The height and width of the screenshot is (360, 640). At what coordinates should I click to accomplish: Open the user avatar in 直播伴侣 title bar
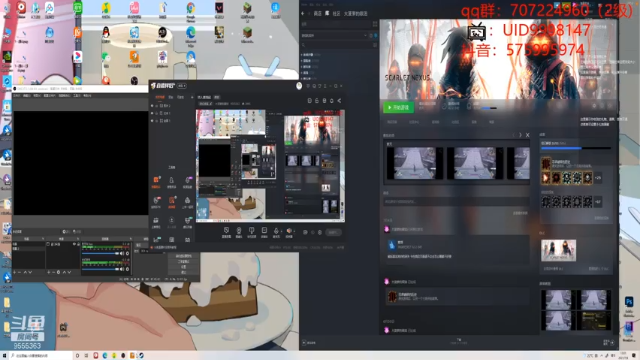[x=299, y=86]
